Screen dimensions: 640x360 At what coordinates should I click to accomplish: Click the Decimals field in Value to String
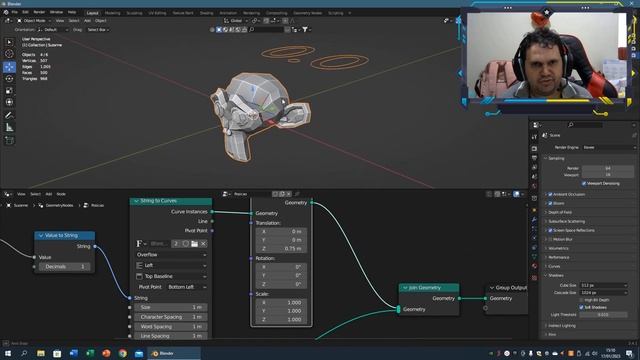click(65, 267)
